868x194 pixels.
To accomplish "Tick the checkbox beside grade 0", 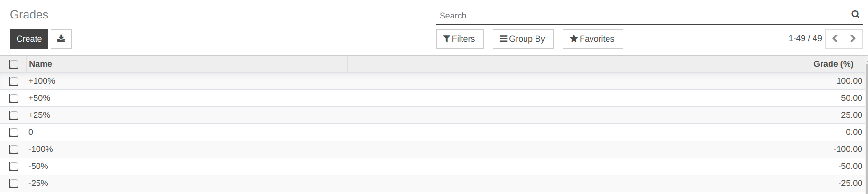I will 14,132.
